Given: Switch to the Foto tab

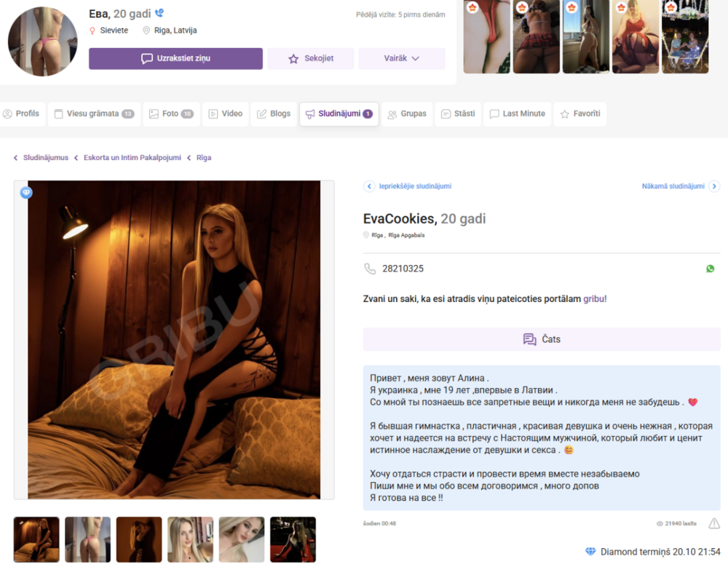Looking at the screenshot, I should coord(171,114).
